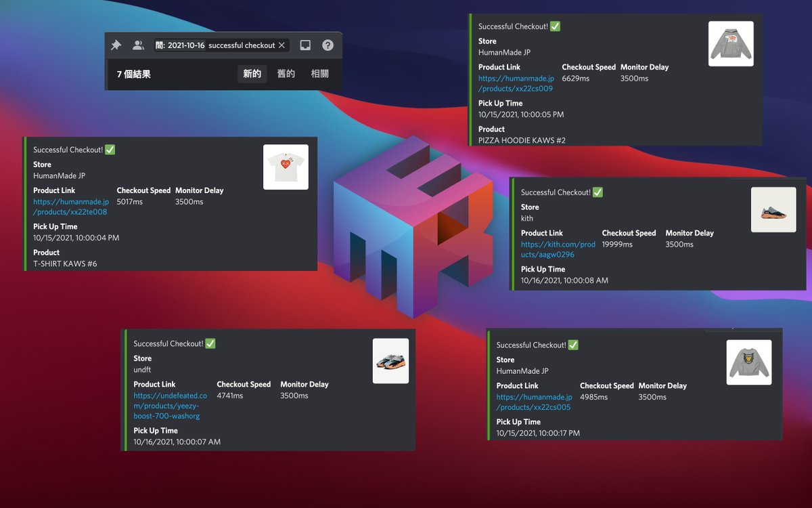The image size is (812, 508).
Task: Click pick up time '10/16/2021, 10:00:07 AM'
Action: pyautogui.click(x=177, y=442)
